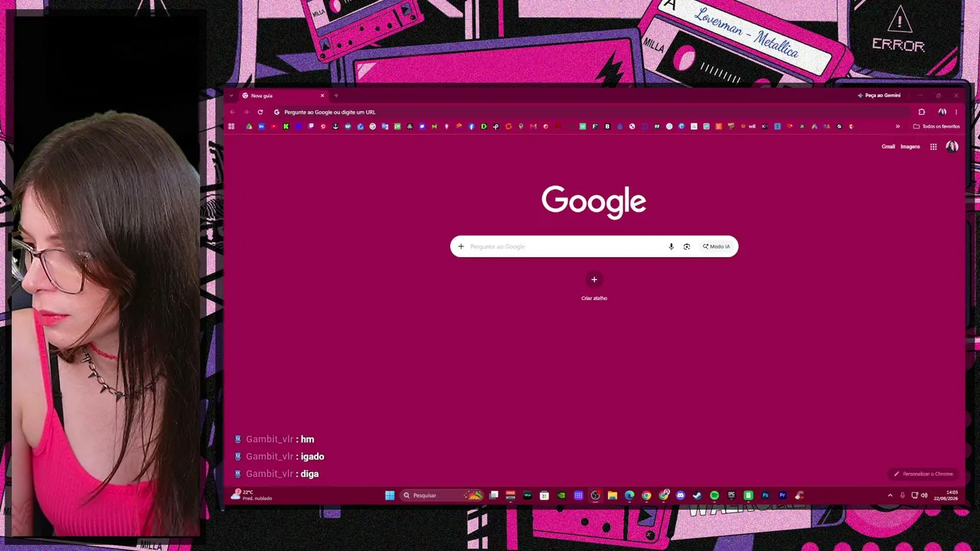This screenshot has width=980, height=551.
Task: Open the Chrome profile avatar in toolbar
Action: pos(942,112)
